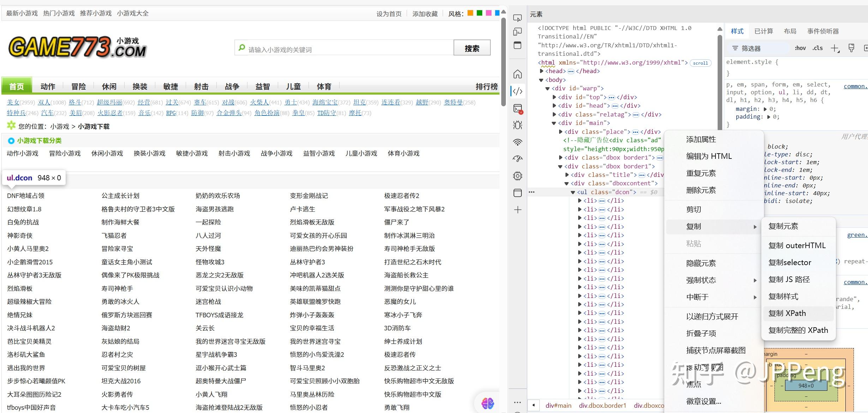Open the Performance gauge icon
Screen dimensions: 868x413
pos(517,159)
